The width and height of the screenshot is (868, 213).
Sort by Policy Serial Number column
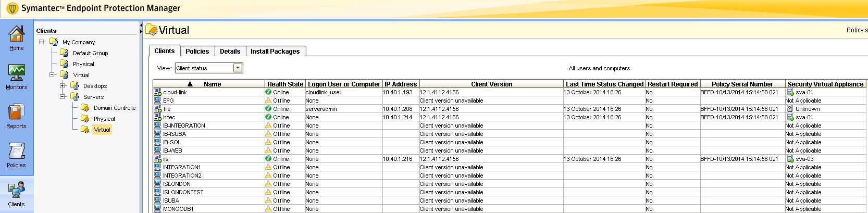742,84
